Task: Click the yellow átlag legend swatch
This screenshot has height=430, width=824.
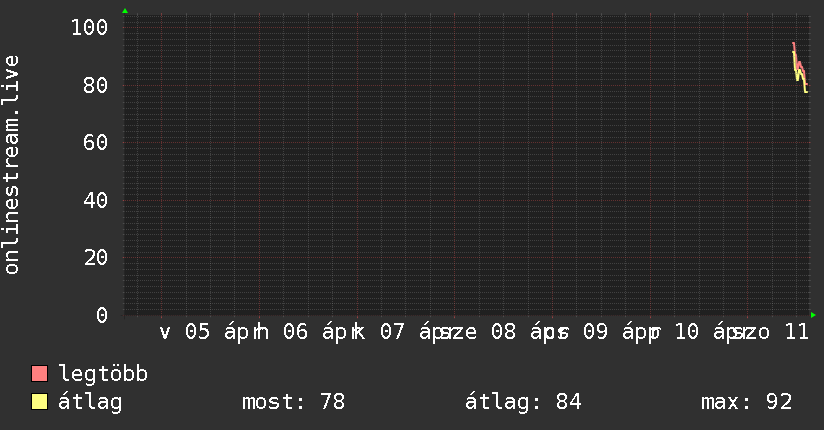Action: 40,402
